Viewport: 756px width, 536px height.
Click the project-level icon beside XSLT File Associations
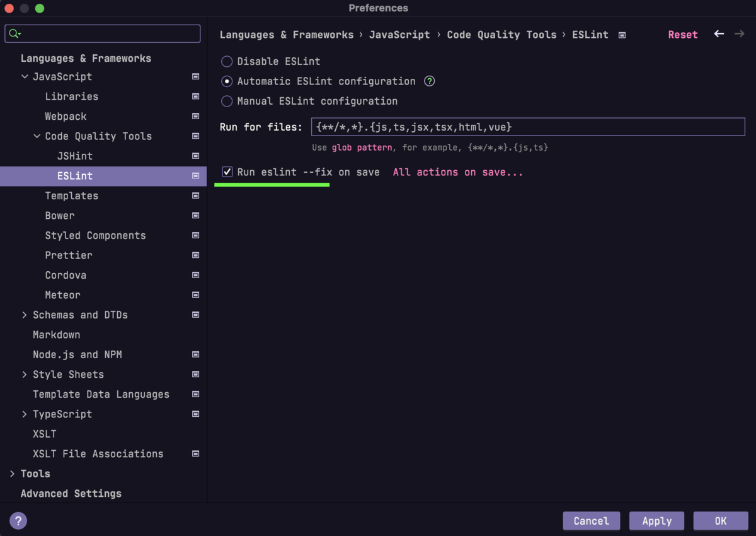tap(196, 454)
